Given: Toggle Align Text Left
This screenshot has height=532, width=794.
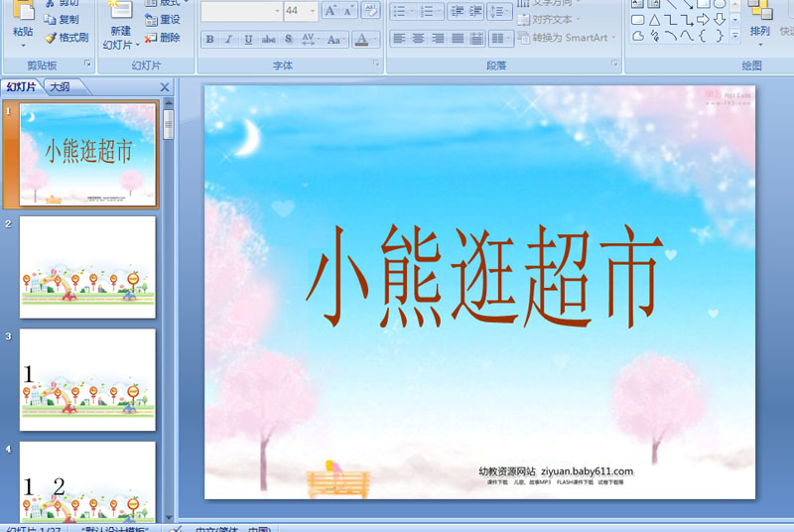Looking at the screenshot, I should click(x=399, y=39).
